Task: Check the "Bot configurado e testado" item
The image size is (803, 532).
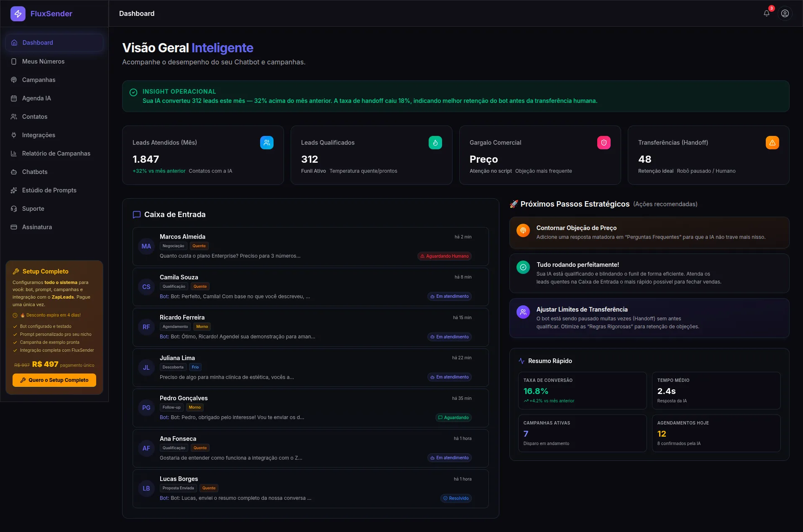Action: 16,326
